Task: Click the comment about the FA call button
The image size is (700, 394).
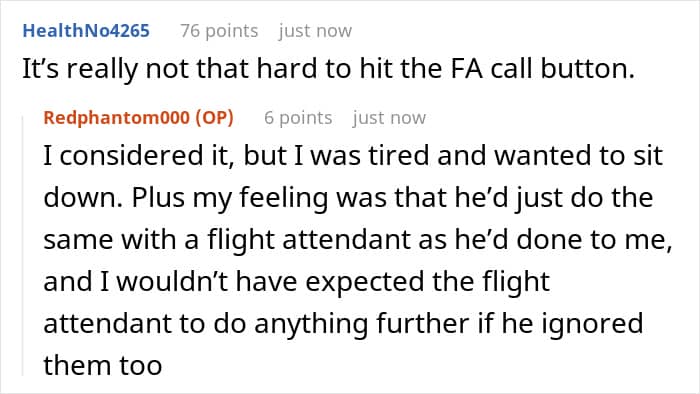Action: tap(329, 69)
